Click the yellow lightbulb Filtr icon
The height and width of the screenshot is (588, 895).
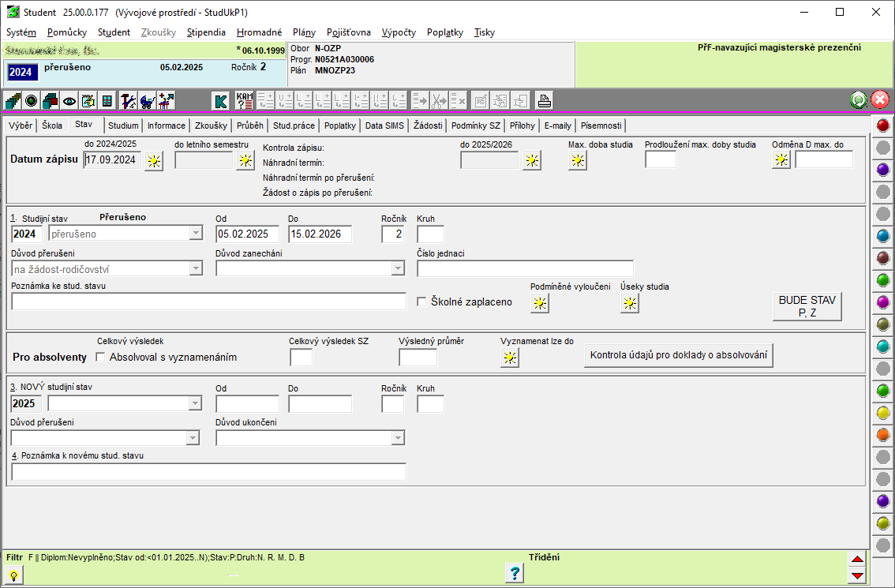point(13,575)
